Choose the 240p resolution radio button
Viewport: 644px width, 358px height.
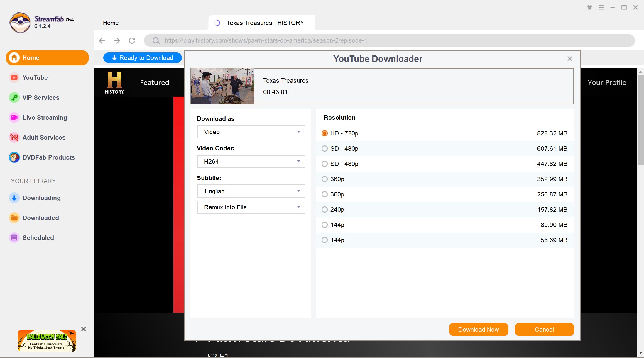pos(324,210)
